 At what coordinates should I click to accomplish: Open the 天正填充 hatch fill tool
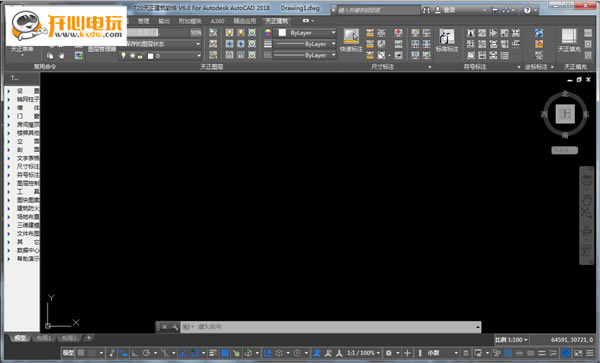pyautogui.click(x=569, y=41)
